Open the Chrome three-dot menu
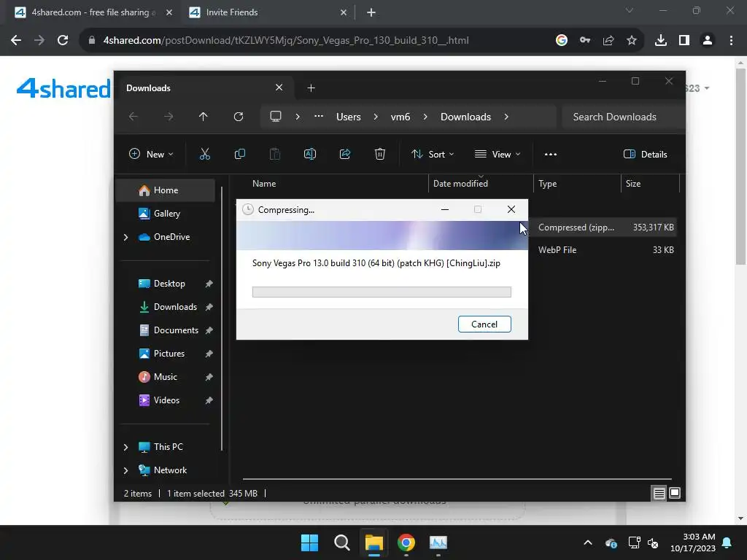The height and width of the screenshot is (560, 747). [x=731, y=41]
